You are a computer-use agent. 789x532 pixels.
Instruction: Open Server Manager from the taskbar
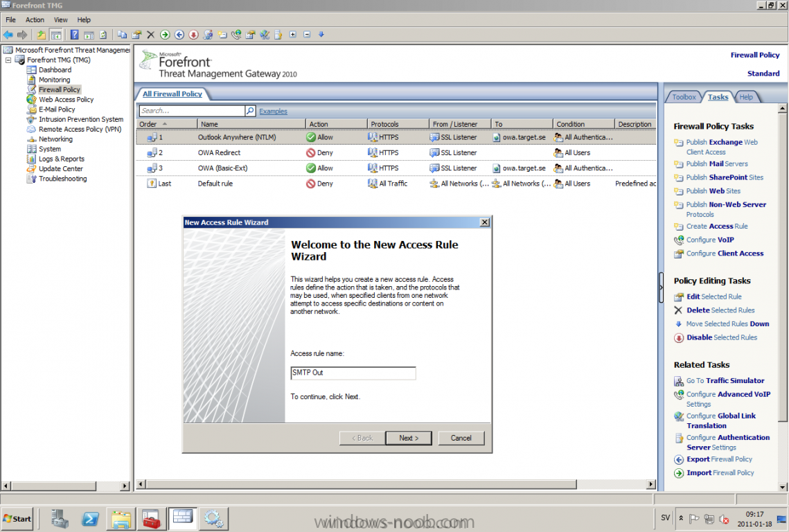[60, 518]
